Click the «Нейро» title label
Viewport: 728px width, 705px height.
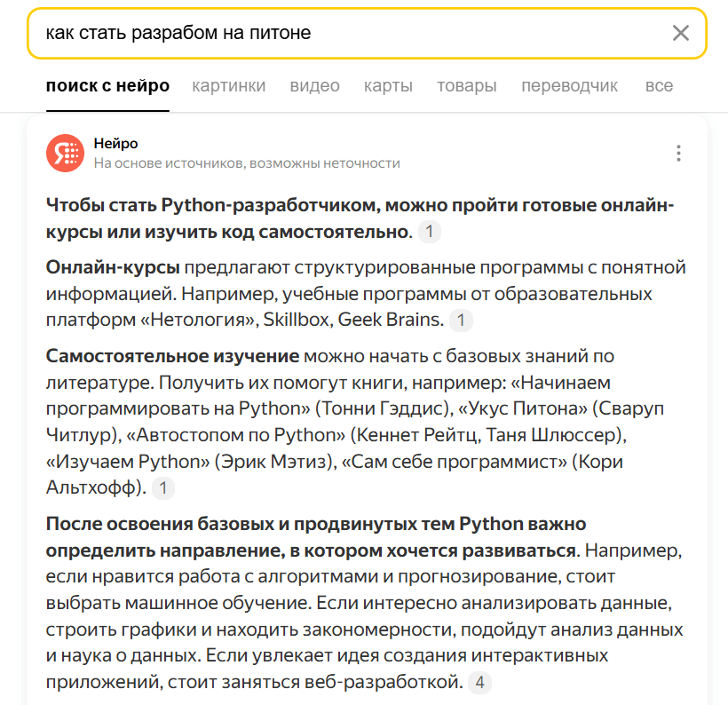click(115, 144)
